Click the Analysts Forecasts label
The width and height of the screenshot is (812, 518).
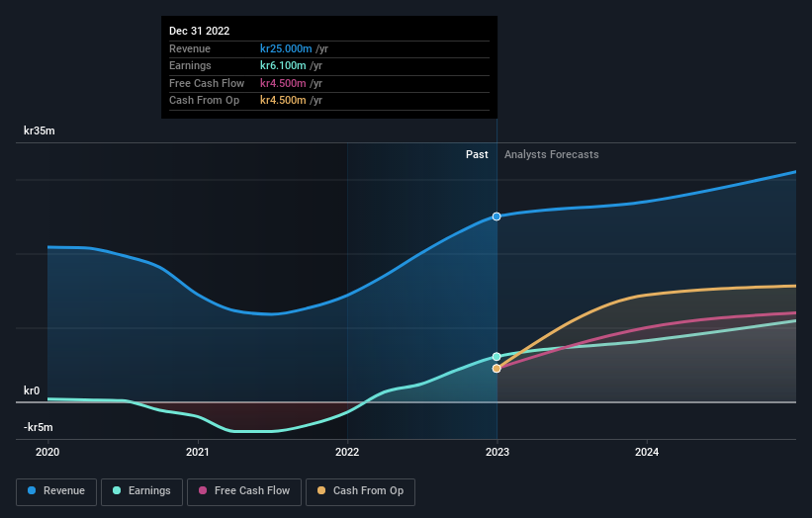pos(552,154)
